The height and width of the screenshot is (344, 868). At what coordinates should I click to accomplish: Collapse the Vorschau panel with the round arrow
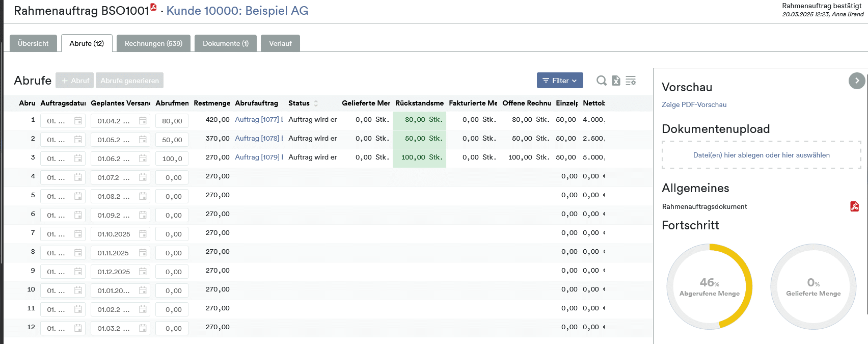pos(857,81)
